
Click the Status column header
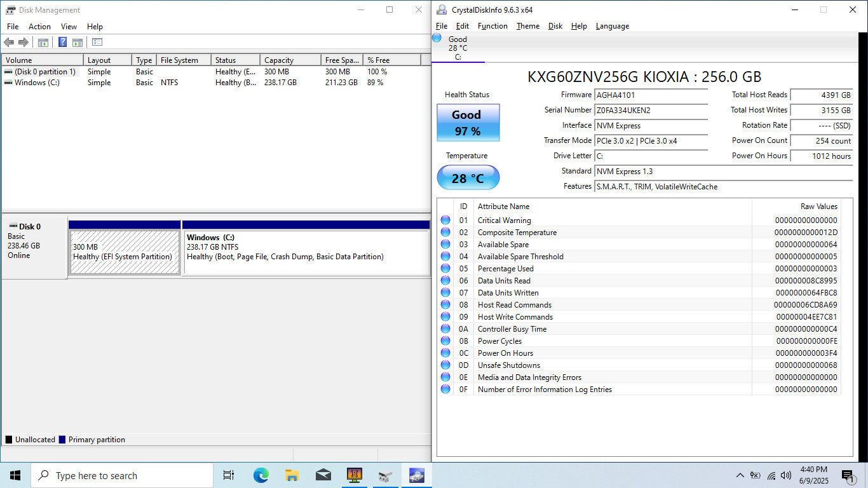click(x=235, y=60)
